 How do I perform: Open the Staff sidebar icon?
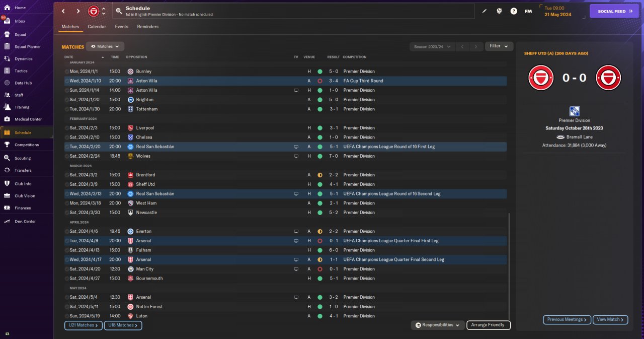tap(7, 95)
